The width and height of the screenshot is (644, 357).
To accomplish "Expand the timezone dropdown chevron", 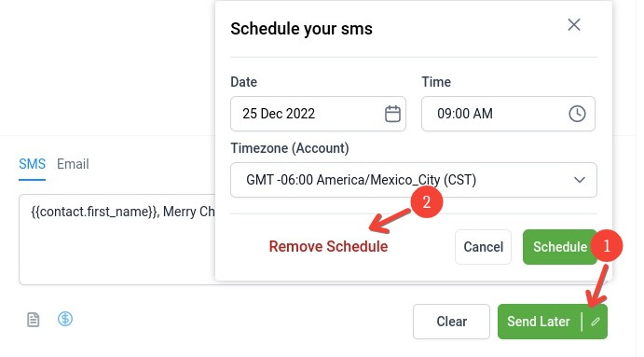I will click(579, 180).
